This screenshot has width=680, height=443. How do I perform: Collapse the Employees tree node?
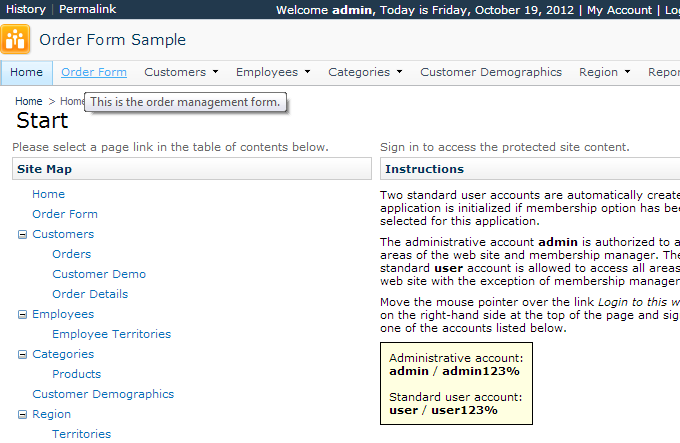22,315
